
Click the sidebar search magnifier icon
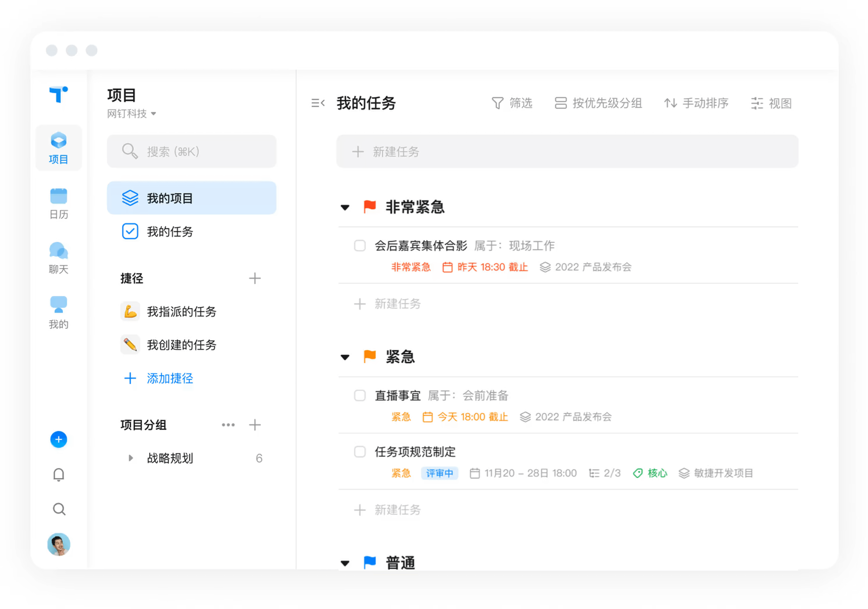(x=59, y=509)
